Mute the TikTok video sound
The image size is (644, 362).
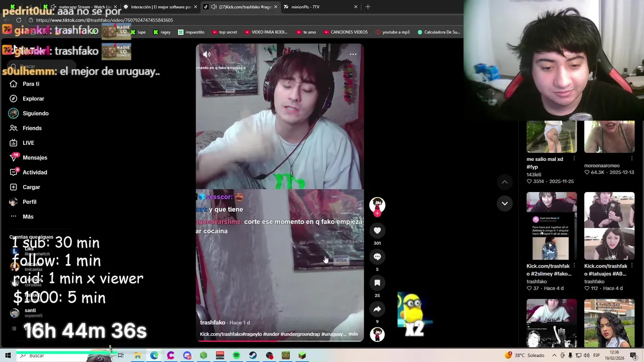click(x=206, y=54)
